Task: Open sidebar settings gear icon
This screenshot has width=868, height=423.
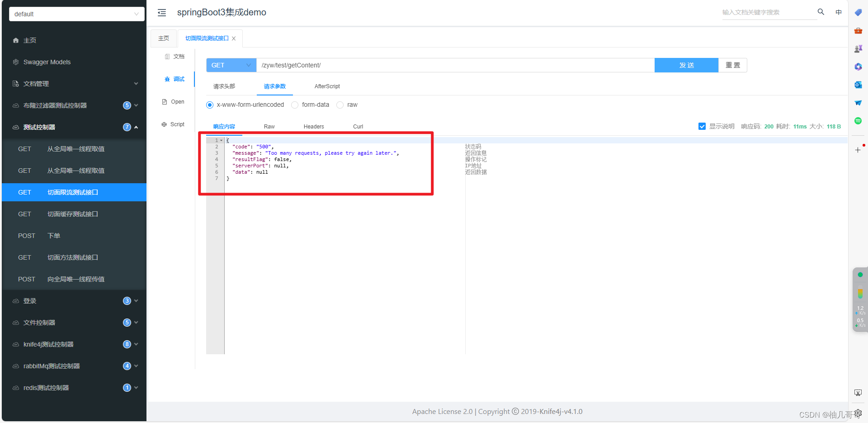Action: click(858, 413)
